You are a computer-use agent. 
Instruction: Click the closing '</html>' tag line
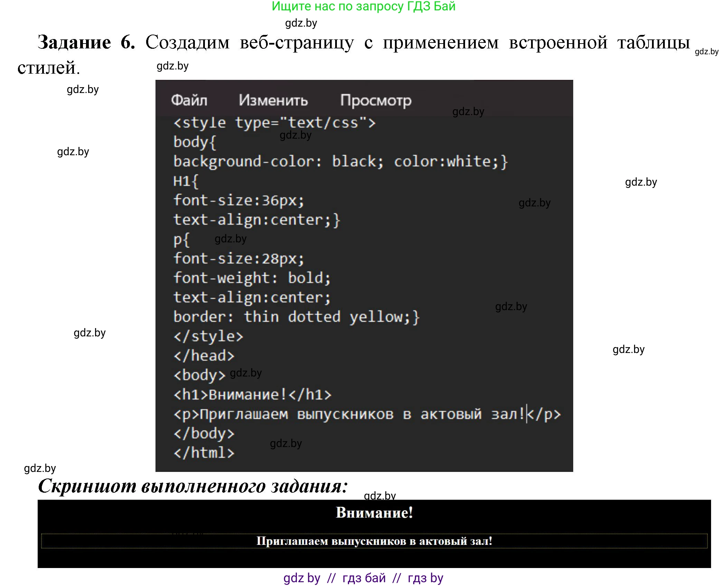[204, 453]
